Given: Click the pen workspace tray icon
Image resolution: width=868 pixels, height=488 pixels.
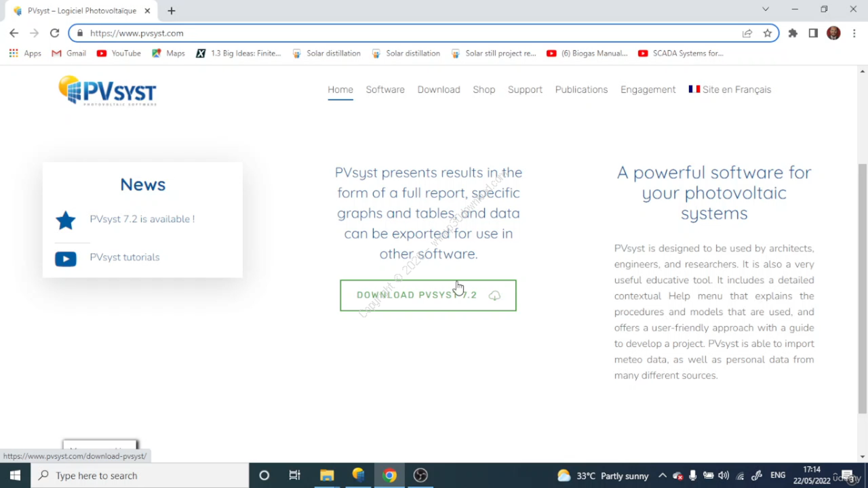Looking at the screenshot, I should [757, 476].
